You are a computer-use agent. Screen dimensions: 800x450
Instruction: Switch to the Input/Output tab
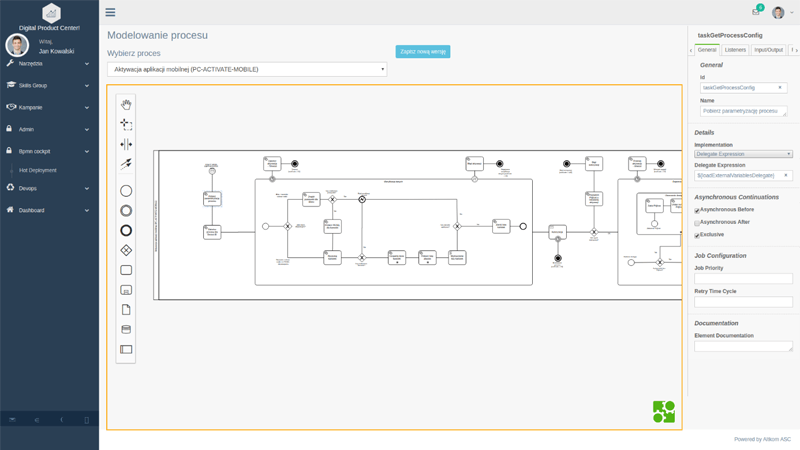pos(768,49)
